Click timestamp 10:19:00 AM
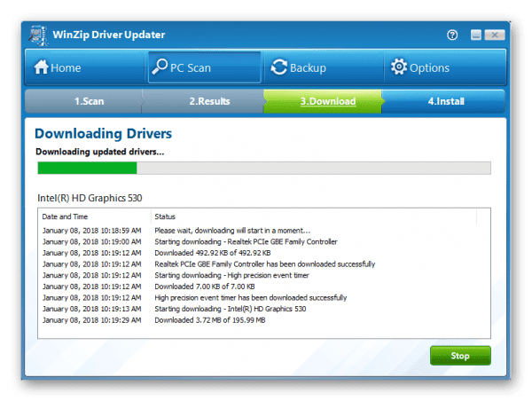Viewport: 532px width, 401px height. click(91, 242)
